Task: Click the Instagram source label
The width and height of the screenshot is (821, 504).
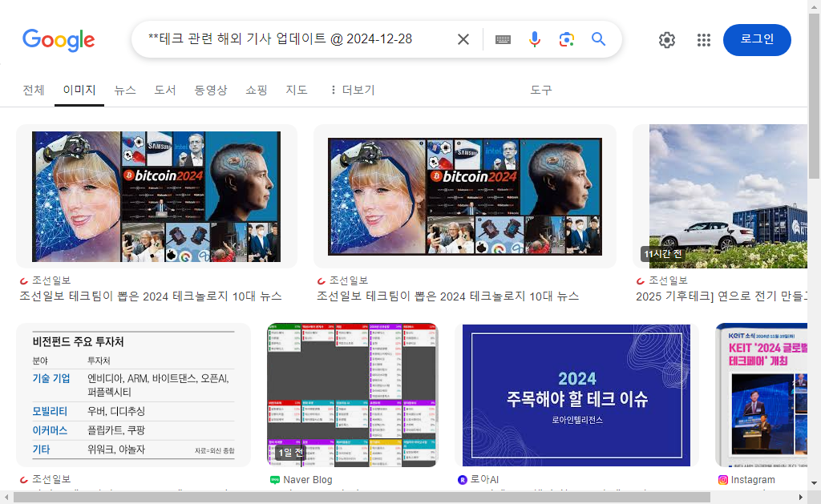Action: [x=752, y=479]
